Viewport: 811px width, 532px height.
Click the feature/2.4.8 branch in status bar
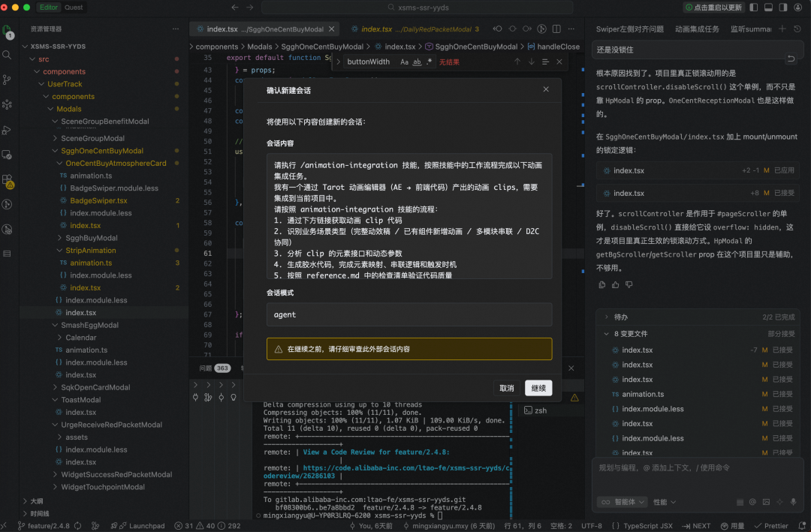point(44,526)
